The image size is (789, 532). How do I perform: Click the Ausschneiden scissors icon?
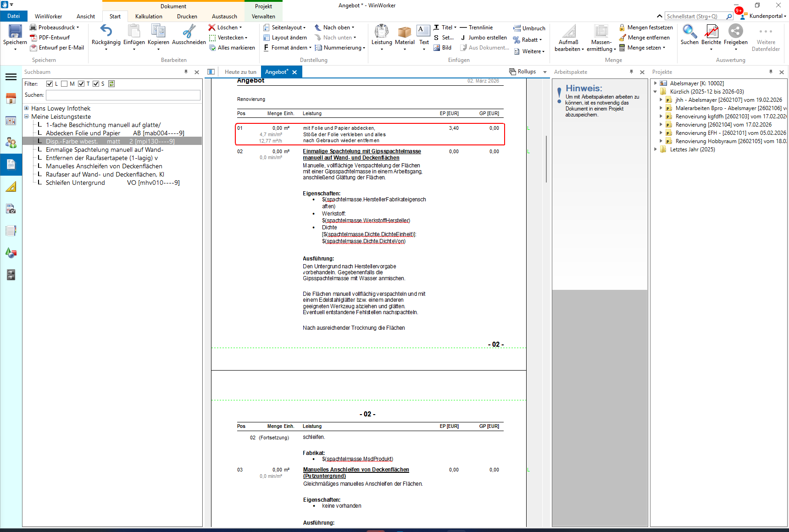tap(189, 31)
